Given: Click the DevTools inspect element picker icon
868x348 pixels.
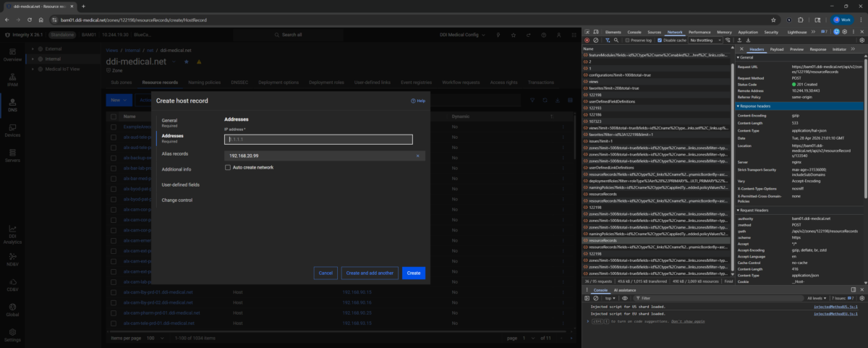Looking at the screenshot, I should click(x=588, y=33).
